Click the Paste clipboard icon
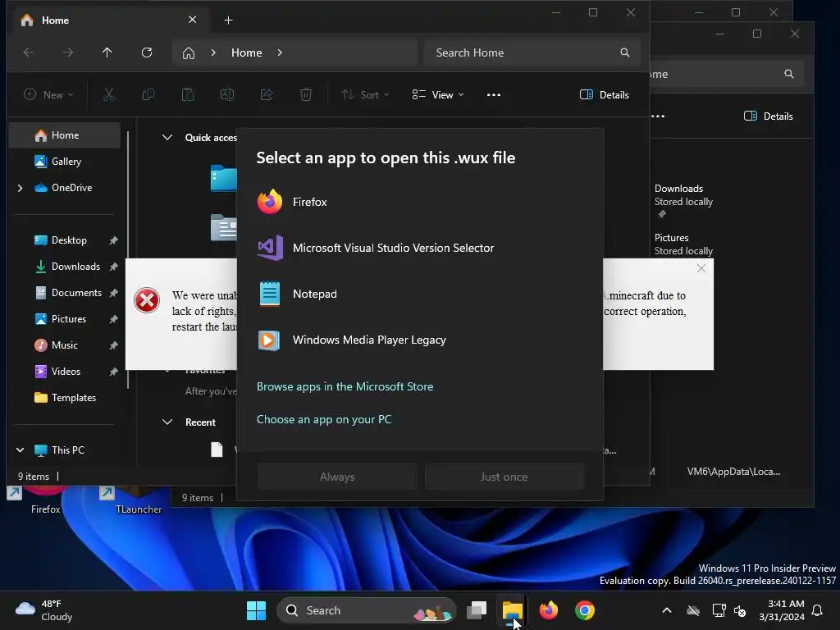 point(188,95)
